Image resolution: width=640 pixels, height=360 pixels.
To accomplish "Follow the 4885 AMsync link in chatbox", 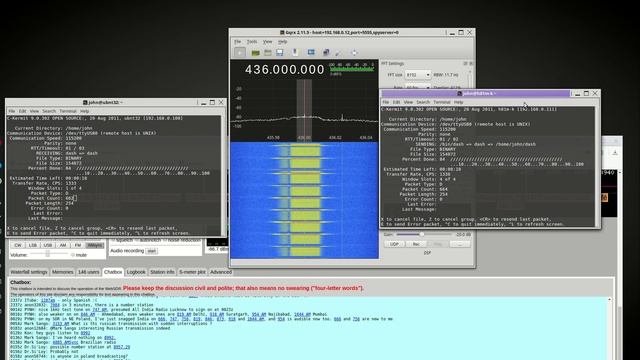I will (x=65, y=342).
